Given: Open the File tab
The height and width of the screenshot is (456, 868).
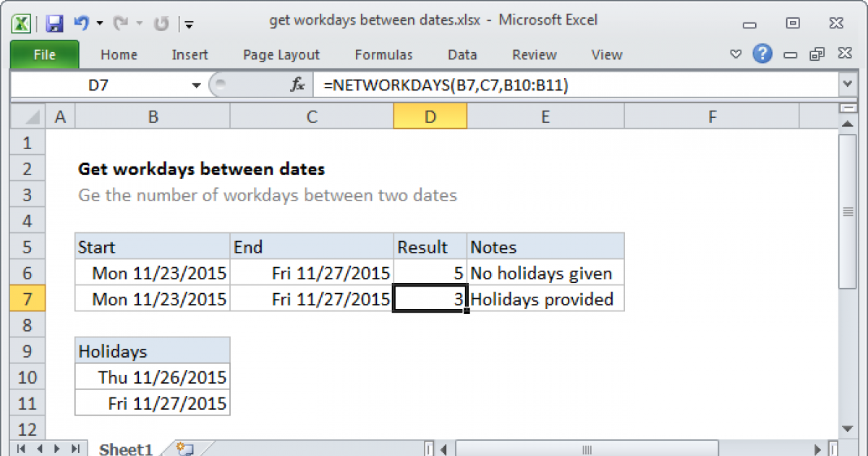Looking at the screenshot, I should click(x=44, y=54).
